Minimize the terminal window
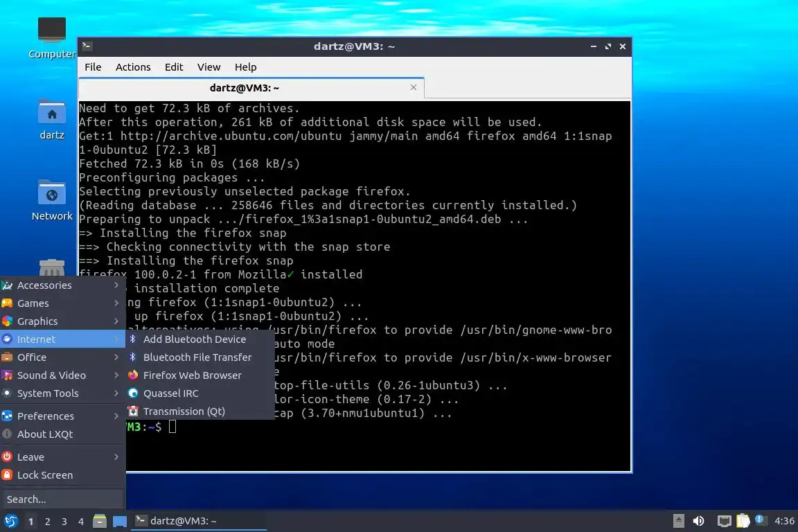Image resolution: width=798 pixels, height=532 pixels. 594,46
